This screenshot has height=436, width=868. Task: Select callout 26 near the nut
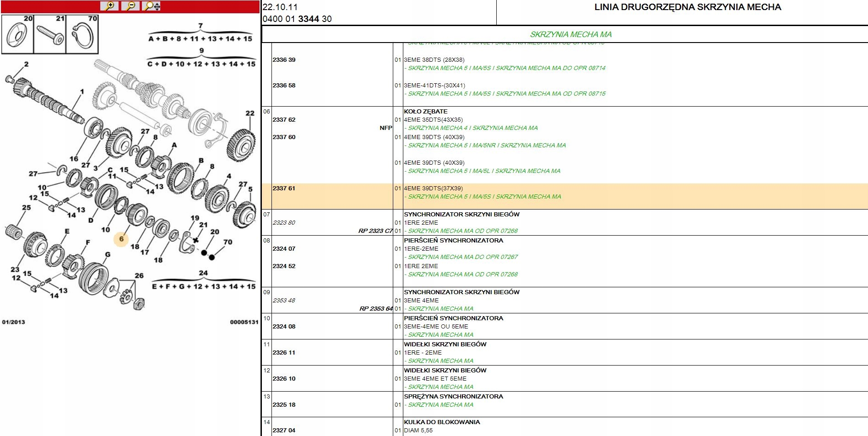[x=139, y=275]
